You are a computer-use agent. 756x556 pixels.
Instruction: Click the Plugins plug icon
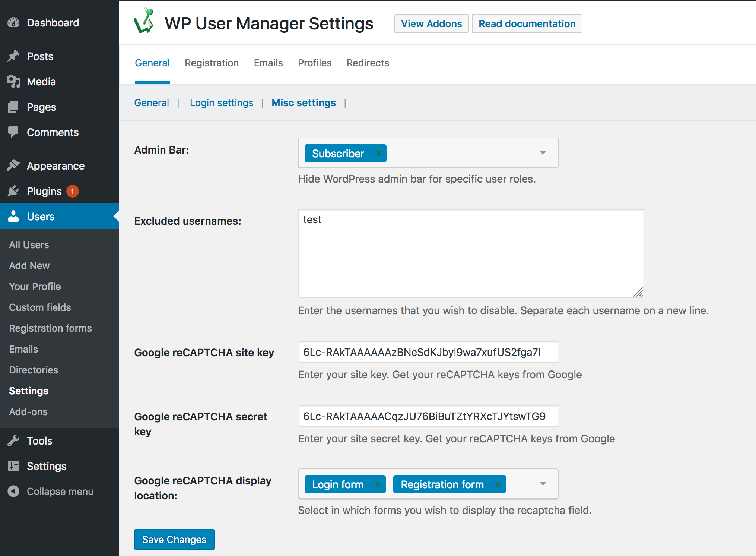pos(14,191)
